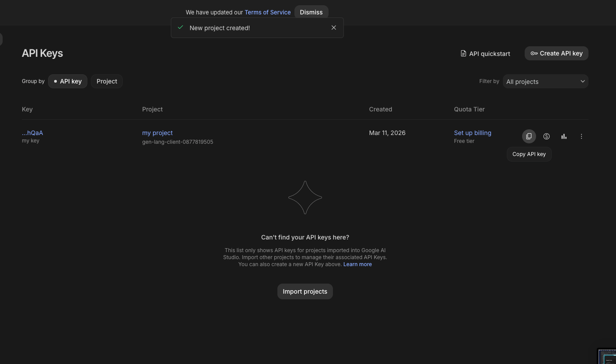Select the Project column header
The width and height of the screenshot is (616, 364).
point(152,109)
